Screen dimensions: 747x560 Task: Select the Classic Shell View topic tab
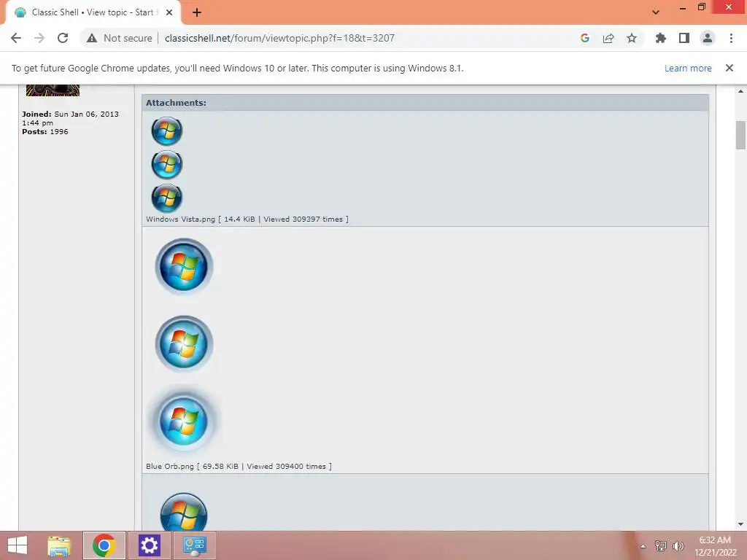[x=93, y=12]
